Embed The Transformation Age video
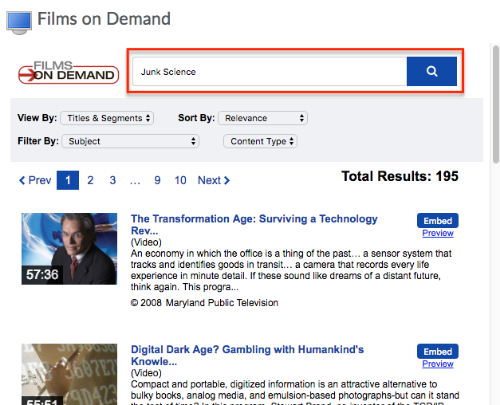500x405 pixels. point(438,221)
